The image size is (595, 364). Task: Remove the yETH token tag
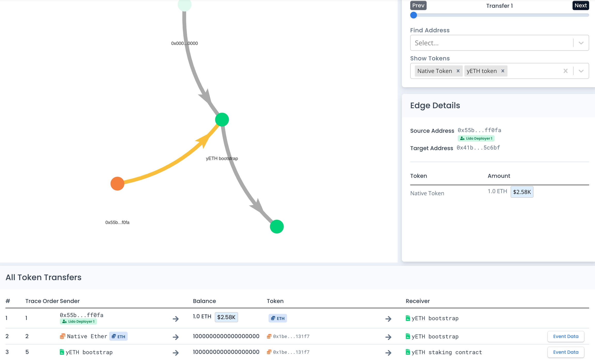click(503, 71)
